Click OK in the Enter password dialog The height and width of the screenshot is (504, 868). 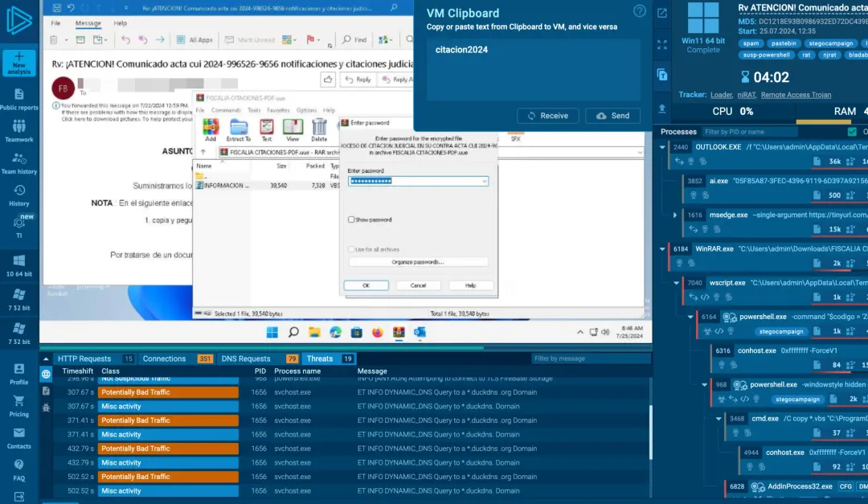click(x=367, y=285)
